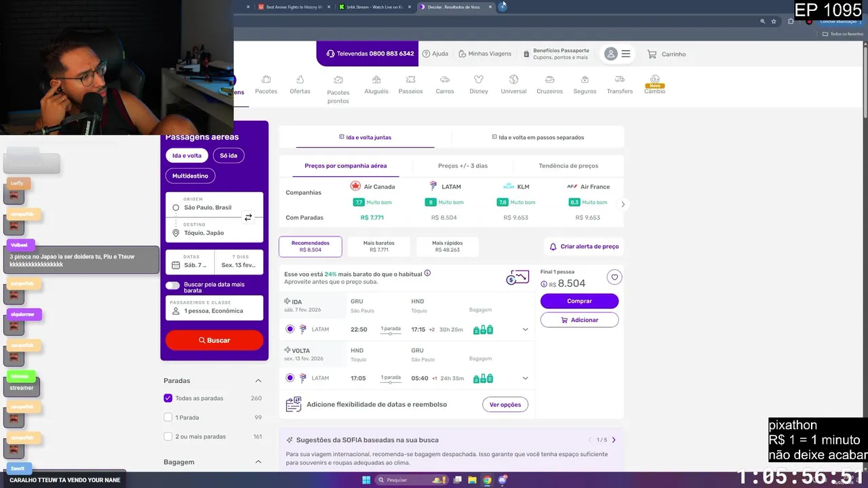Open Passeios category icon
Viewport: 868px width, 488px height.
click(x=410, y=85)
